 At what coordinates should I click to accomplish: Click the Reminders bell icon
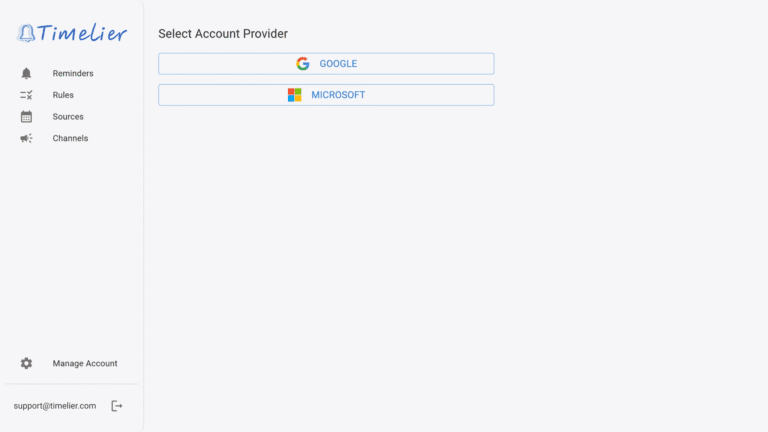(26, 73)
